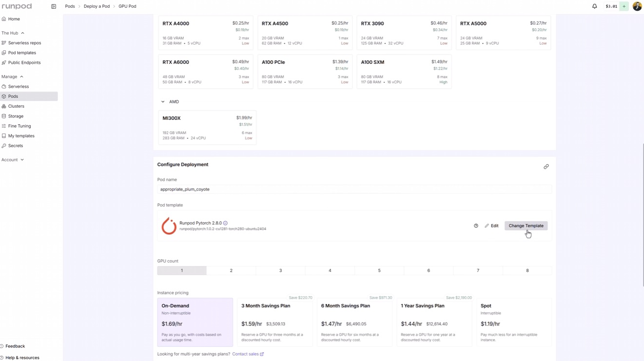Screen dimensions: 644x361
Task: Click the Runpod logo
Action: pyautogui.click(x=17, y=6)
